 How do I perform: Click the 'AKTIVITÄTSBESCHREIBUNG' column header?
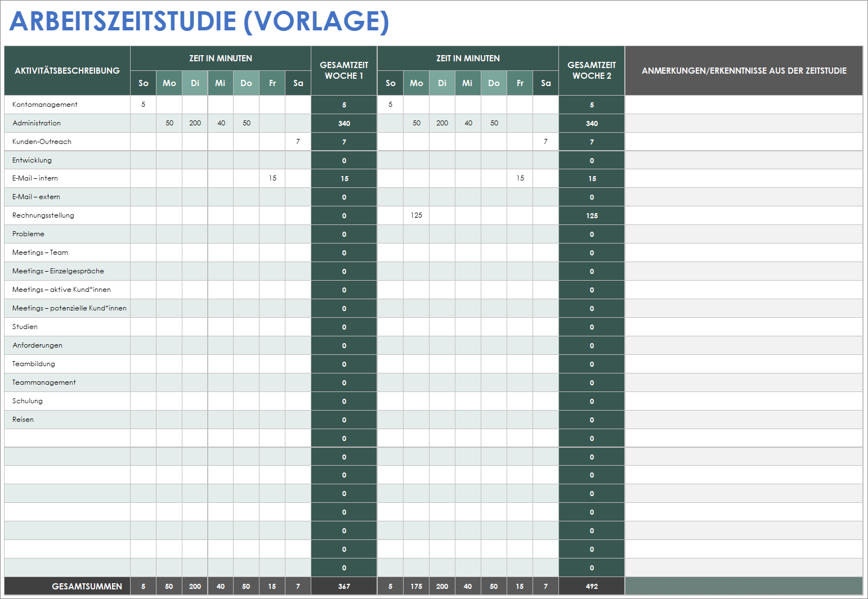click(68, 71)
